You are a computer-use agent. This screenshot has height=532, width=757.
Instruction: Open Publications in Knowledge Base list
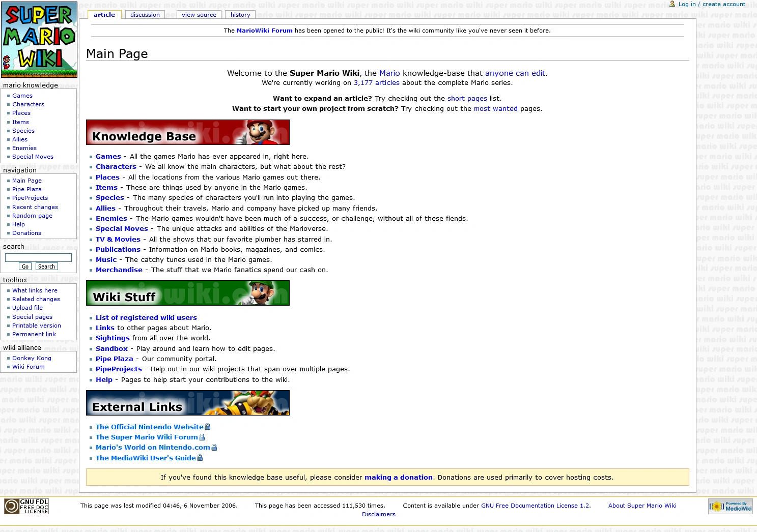point(118,250)
